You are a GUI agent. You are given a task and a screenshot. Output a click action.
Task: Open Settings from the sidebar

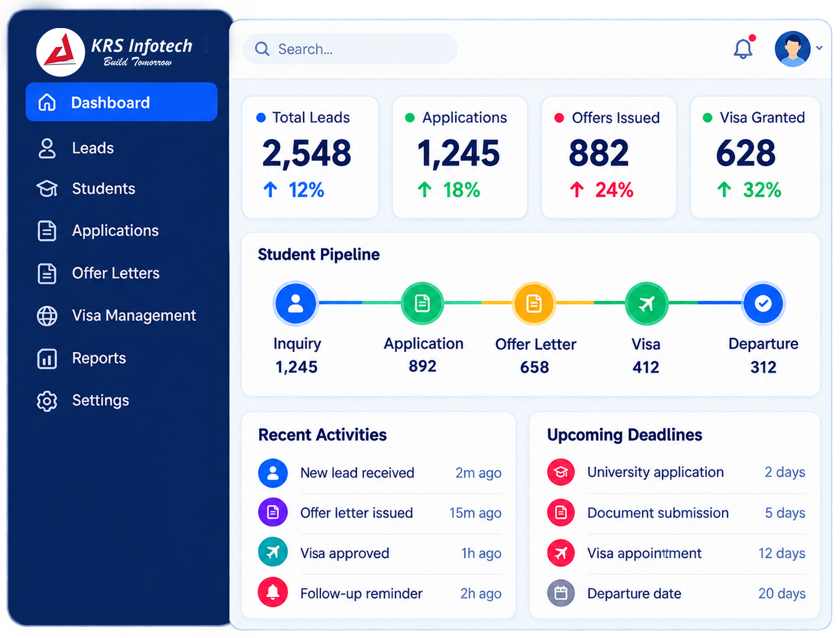click(82, 400)
